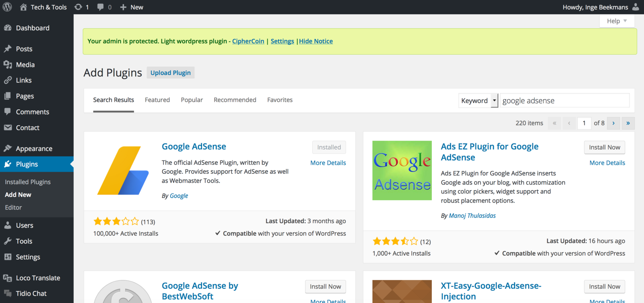Click Hide Notice link
The height and width of the screenshot is (303, 644).
[x=316, y=41]
